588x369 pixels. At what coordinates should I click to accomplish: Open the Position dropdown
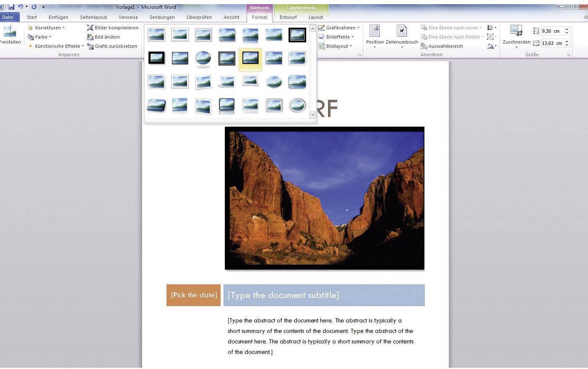375,36
